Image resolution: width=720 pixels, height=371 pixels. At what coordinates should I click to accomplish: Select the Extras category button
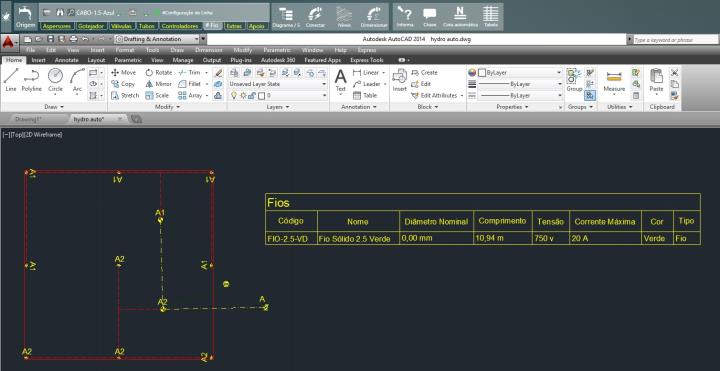[234, 26]
